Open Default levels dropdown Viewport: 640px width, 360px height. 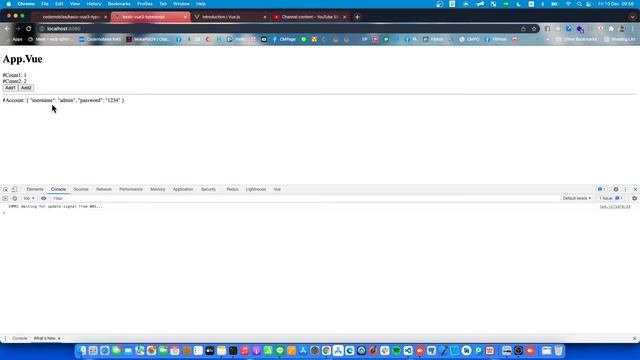577,198
